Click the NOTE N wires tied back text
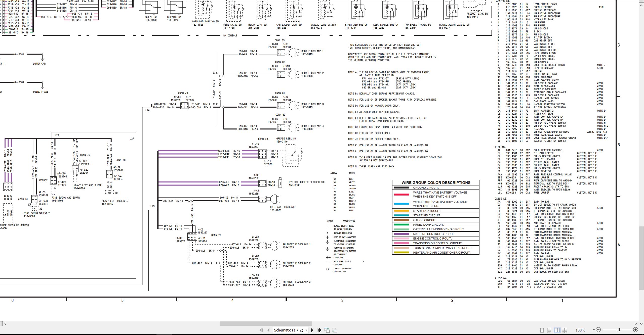644x335 pixels. 371,166
